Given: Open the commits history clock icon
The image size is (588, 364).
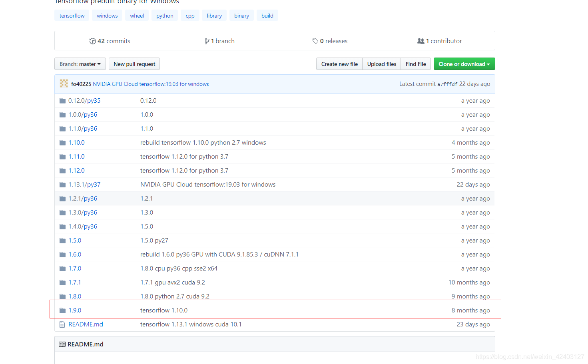Looking at the screenshot, I should [92, 41].
